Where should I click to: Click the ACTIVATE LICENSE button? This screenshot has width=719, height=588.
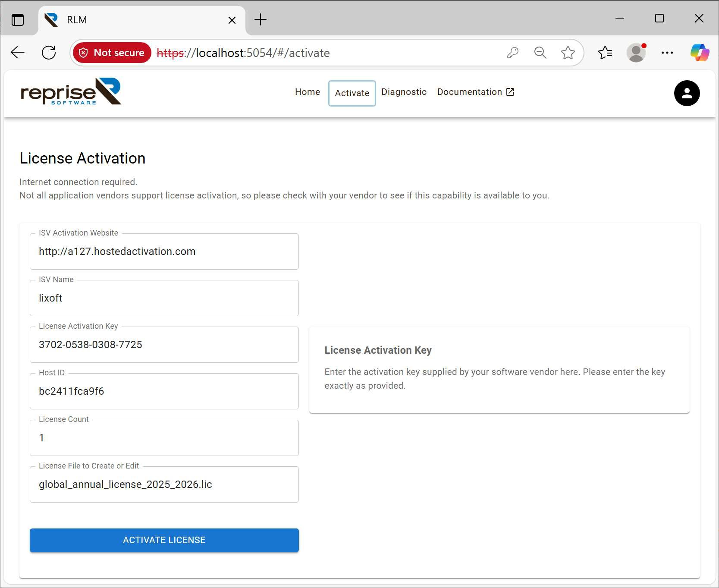point(164,540)
